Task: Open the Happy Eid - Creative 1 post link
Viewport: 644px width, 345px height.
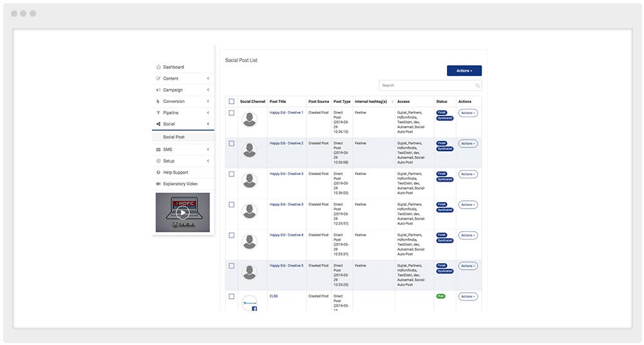Action: [287, 113]
